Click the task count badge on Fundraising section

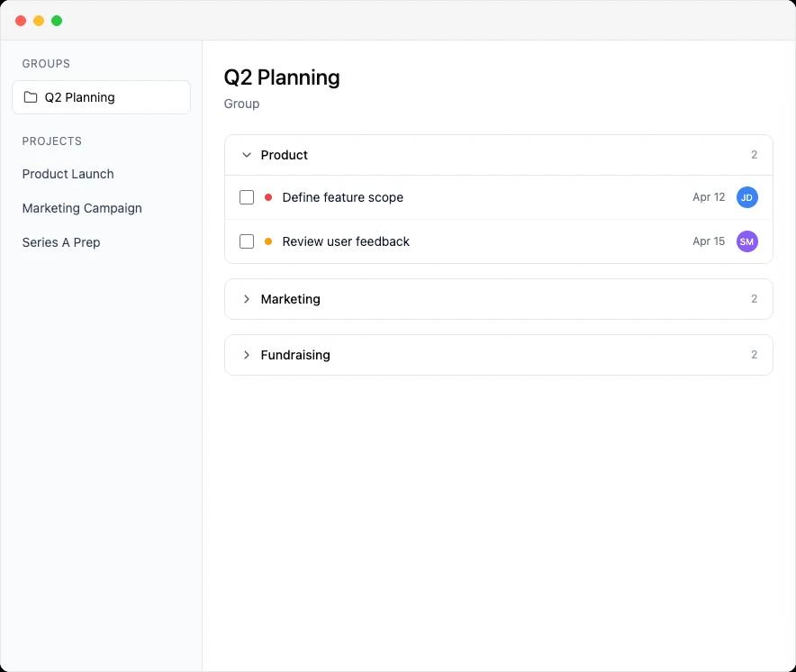pyautogui.click(x=754, y=354)
